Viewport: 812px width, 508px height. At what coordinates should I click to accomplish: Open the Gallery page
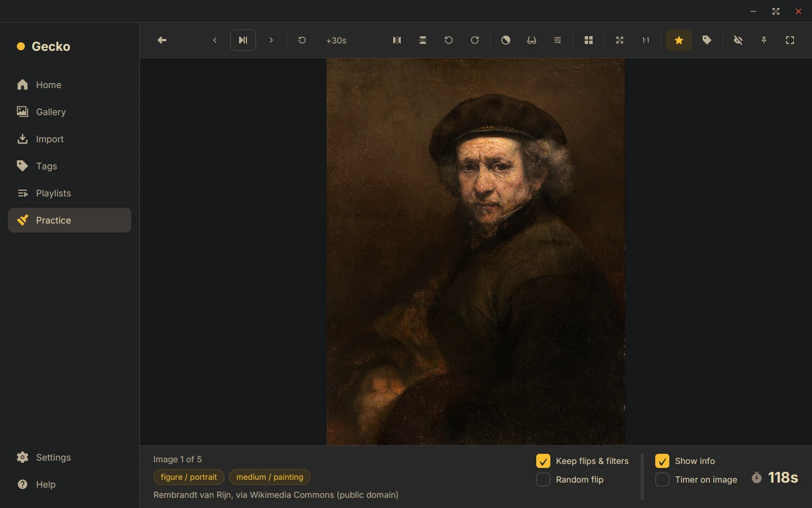click(69, 112)
